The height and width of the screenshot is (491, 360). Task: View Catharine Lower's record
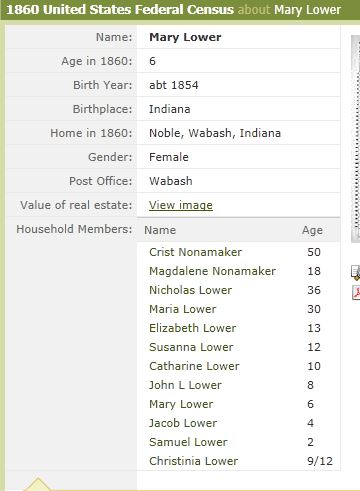pos(194,366)
